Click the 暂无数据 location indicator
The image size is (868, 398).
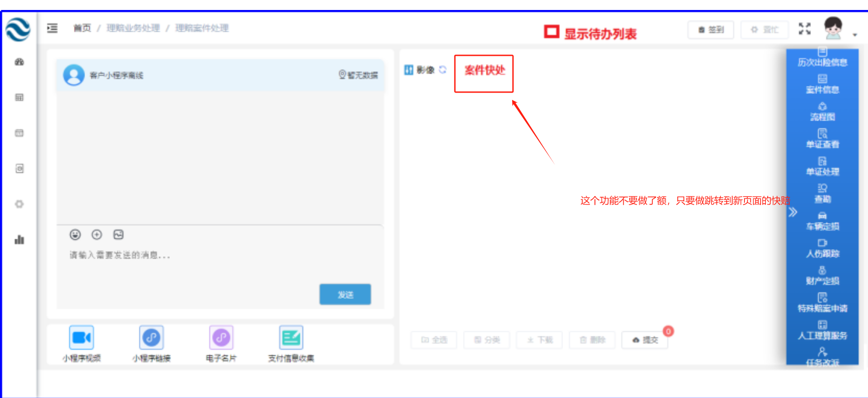[x=358, y=75]
